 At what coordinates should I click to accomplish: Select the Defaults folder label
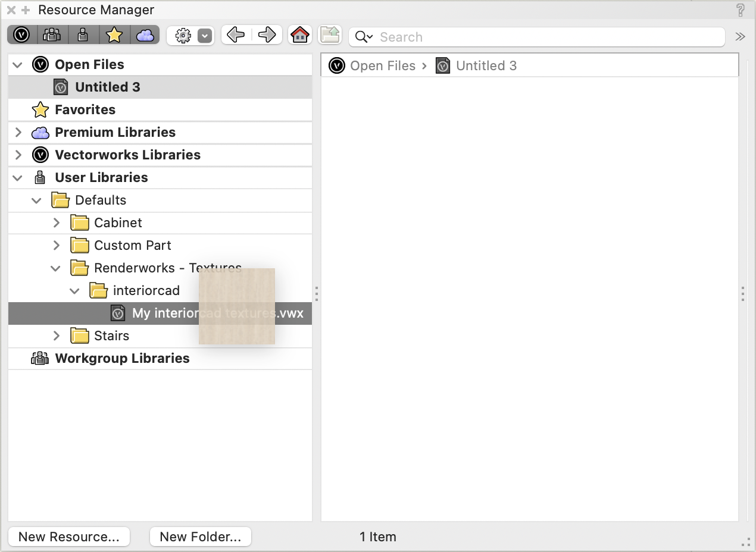pyautogui.click(x=101, y=200)
